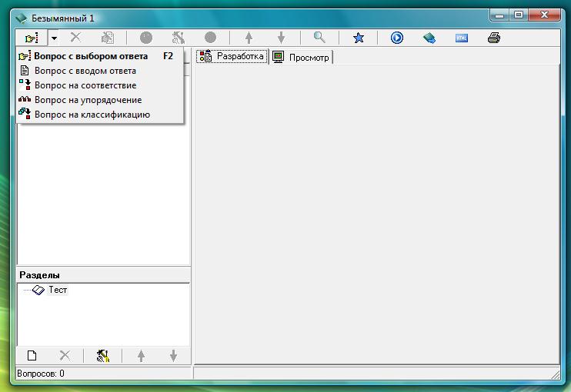
Task: Move section down with bottom arrow
Action: click(x=173, y=356)
